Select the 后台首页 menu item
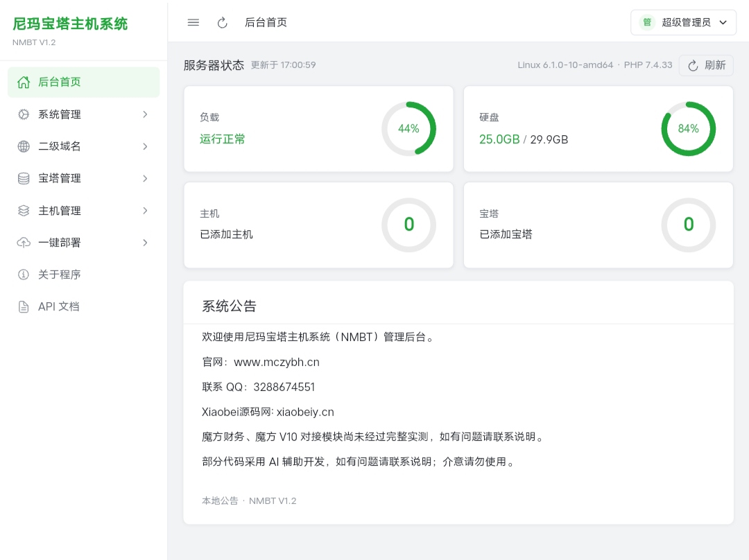Viewport: 749px width, 560px height. tap(84, 82)
